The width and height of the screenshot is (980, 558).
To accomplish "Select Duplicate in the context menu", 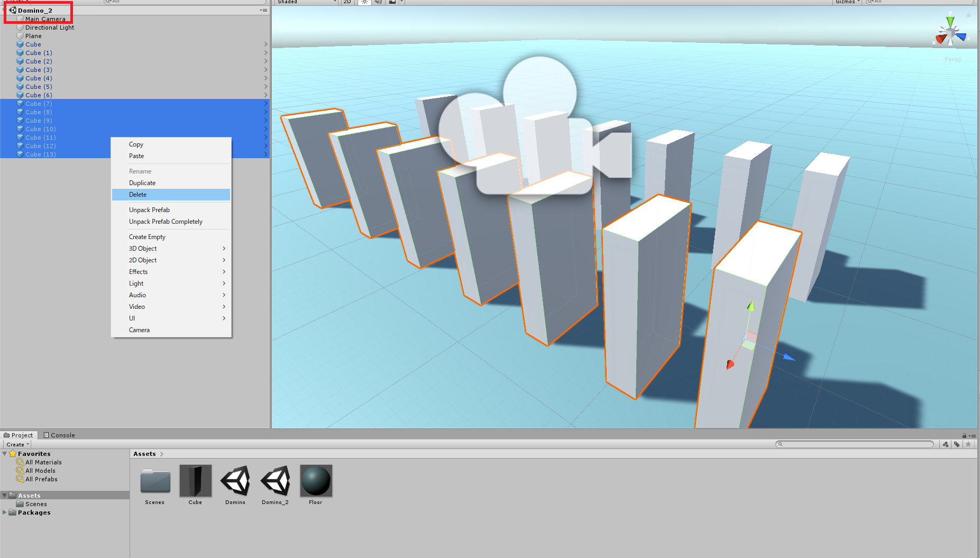I will [x=171, y=183].
